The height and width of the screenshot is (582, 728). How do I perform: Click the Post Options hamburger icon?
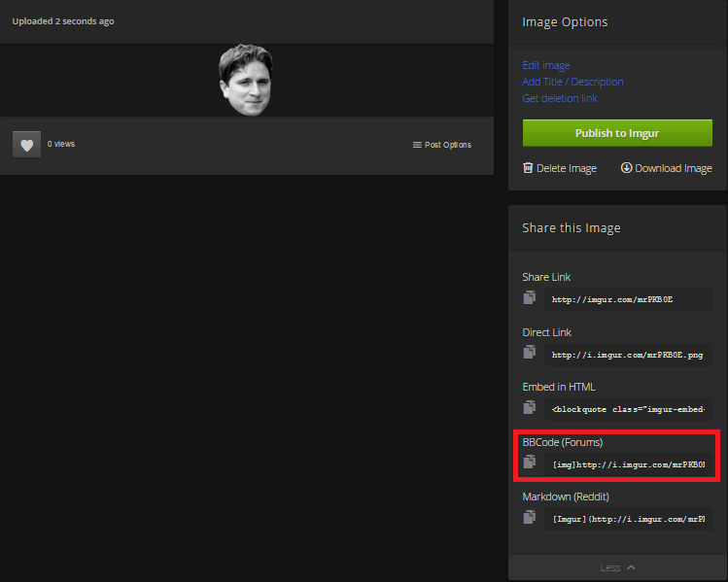417,145
